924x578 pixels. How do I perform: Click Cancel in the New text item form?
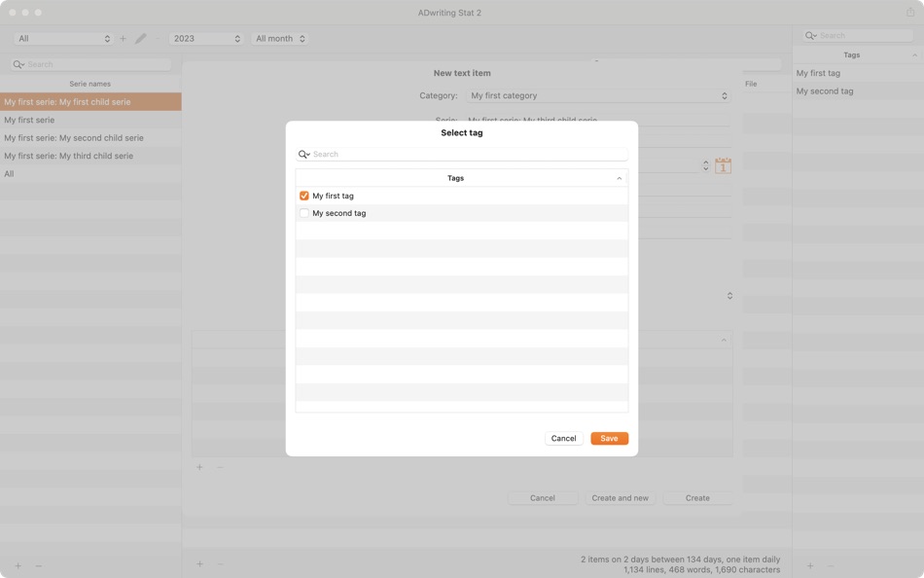point(542,498)
